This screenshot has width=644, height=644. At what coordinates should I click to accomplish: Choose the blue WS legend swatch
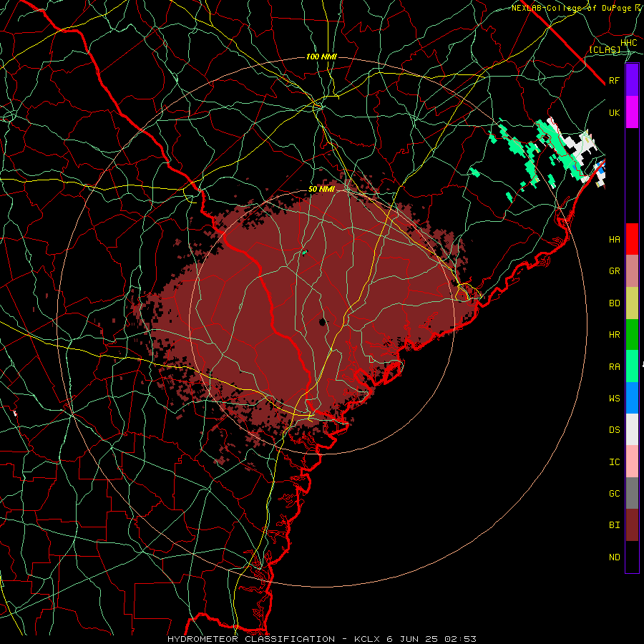(x=632, y=398)
